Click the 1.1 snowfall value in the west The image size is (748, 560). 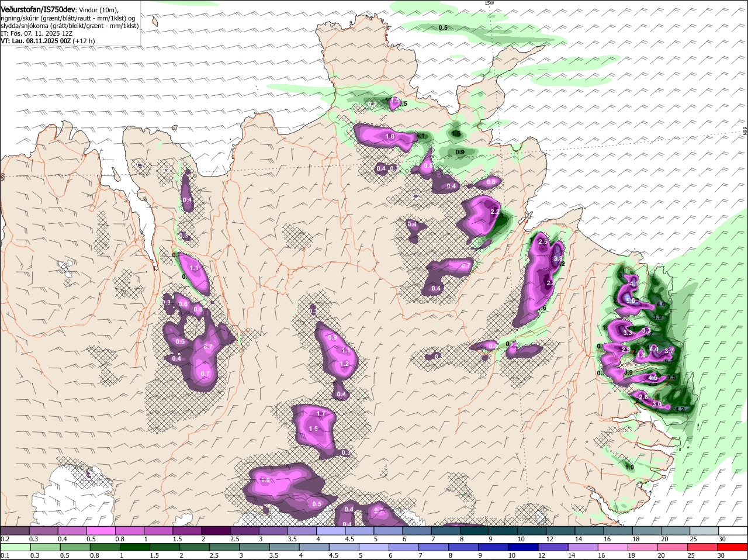[x=195, y=268]
